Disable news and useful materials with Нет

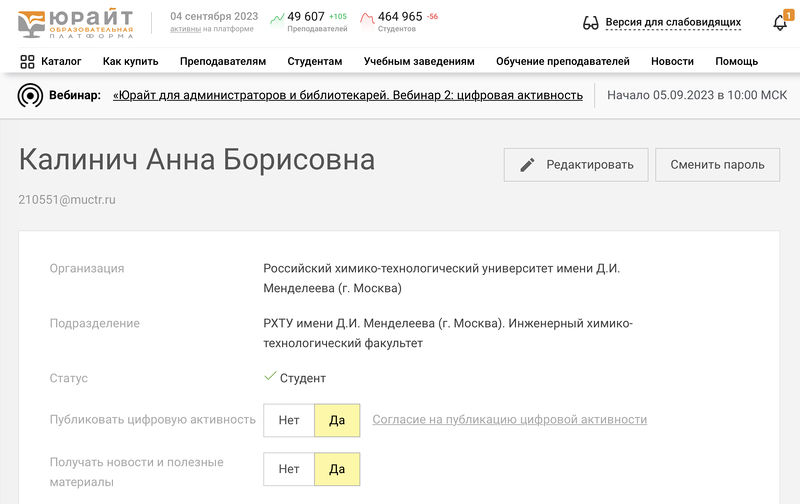click(x=289, y=469)
